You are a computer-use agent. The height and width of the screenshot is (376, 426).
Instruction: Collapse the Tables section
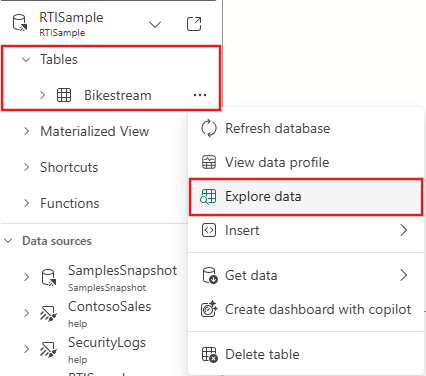click(26, 60)
